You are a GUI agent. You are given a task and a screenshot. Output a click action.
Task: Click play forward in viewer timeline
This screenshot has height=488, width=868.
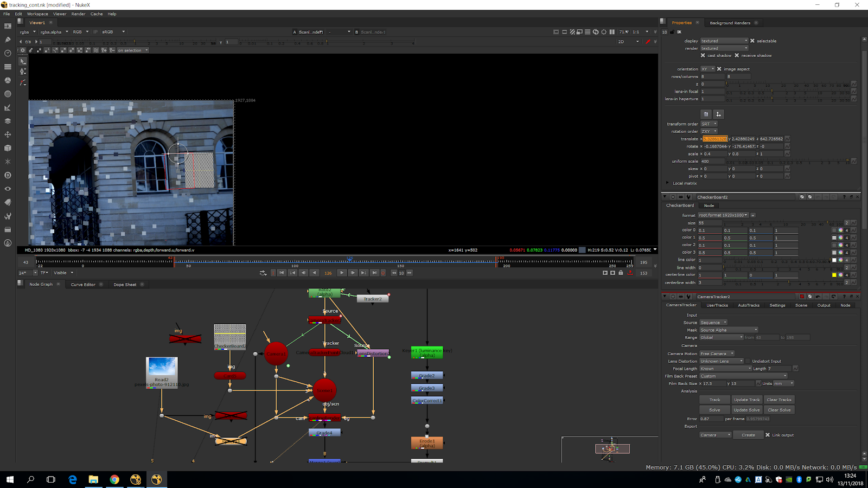[341, 273]
